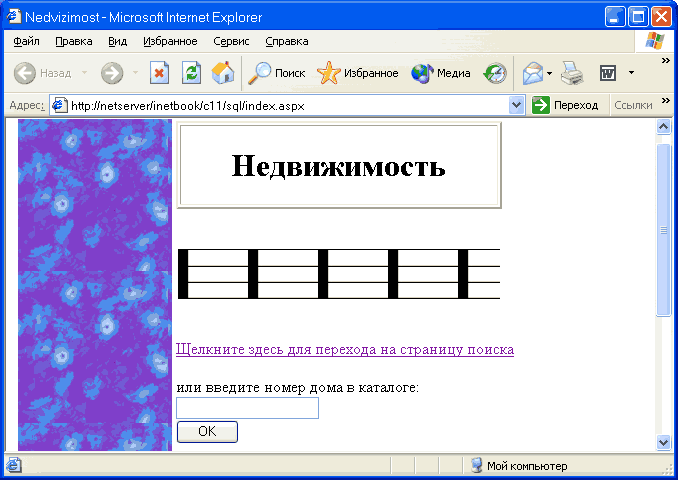This screenshot has width=678, height=480.
Task: Open the Поиск search pane
Action: point(277,73)
